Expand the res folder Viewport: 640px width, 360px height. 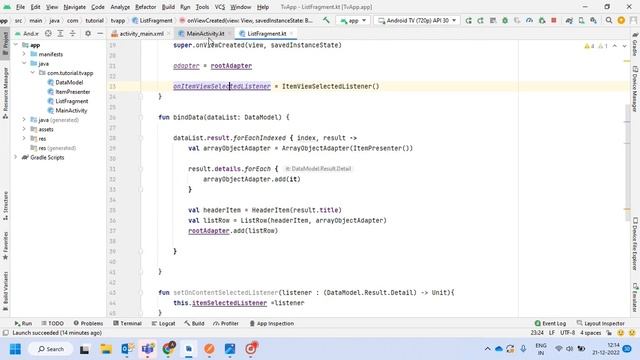point(24,138)
